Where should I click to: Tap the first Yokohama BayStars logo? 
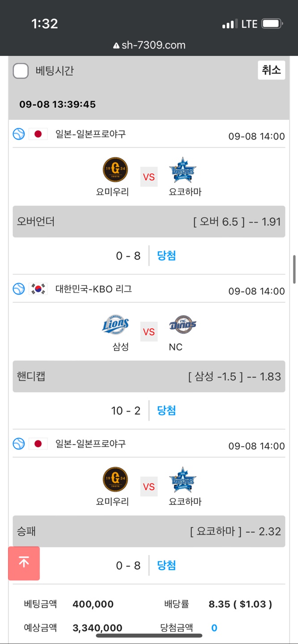183,170
